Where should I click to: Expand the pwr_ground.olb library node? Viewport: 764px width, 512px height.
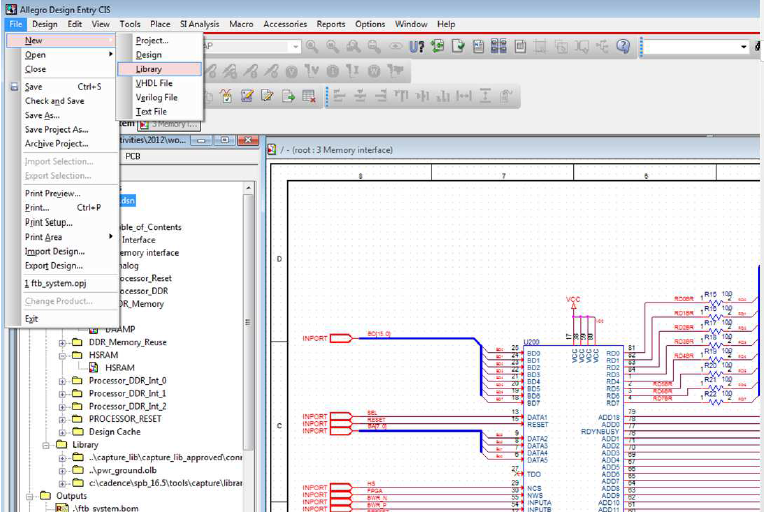tap(62, 471)
